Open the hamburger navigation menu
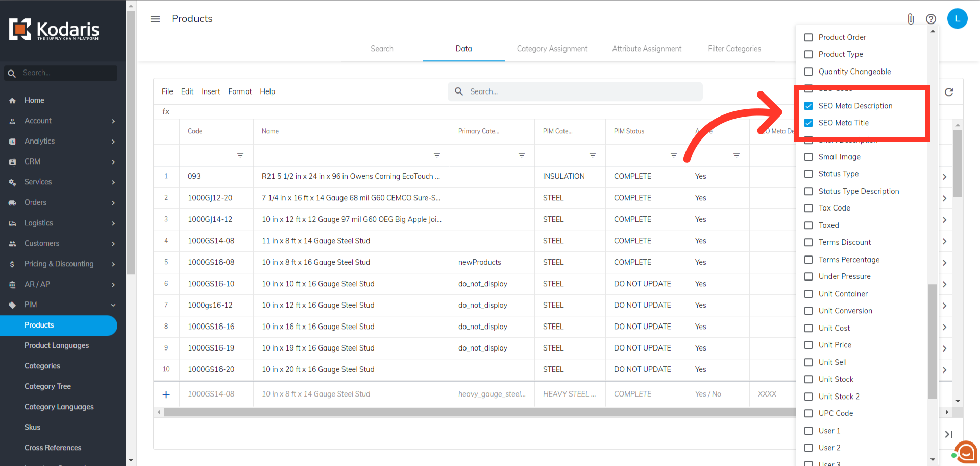 (155, 19)
